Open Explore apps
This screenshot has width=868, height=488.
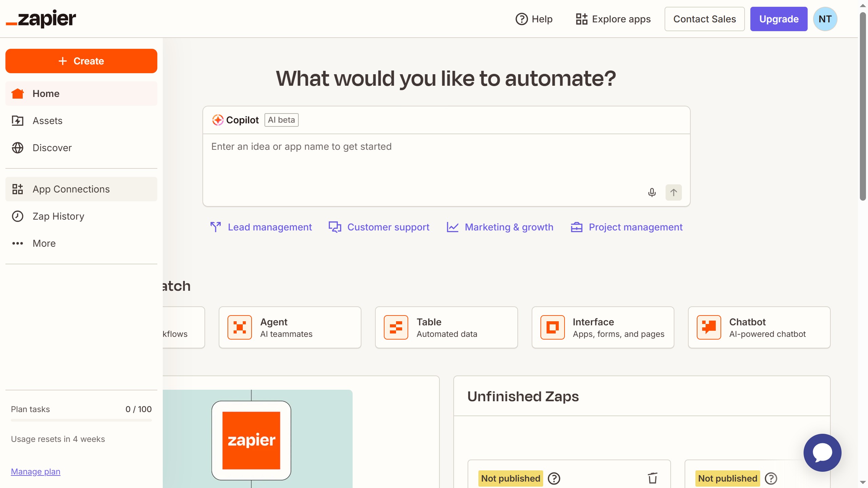pos(613,19)
